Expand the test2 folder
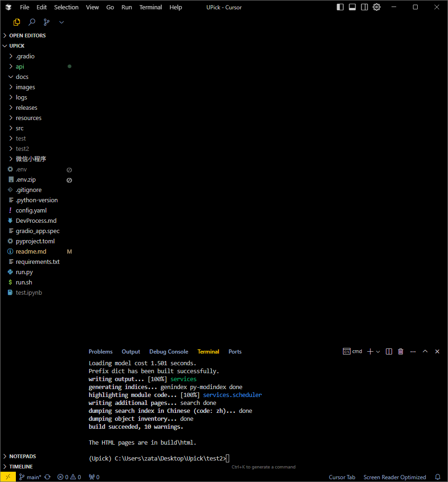The width and height of the screenshot is (448, 482). click(x=37, y=149)
